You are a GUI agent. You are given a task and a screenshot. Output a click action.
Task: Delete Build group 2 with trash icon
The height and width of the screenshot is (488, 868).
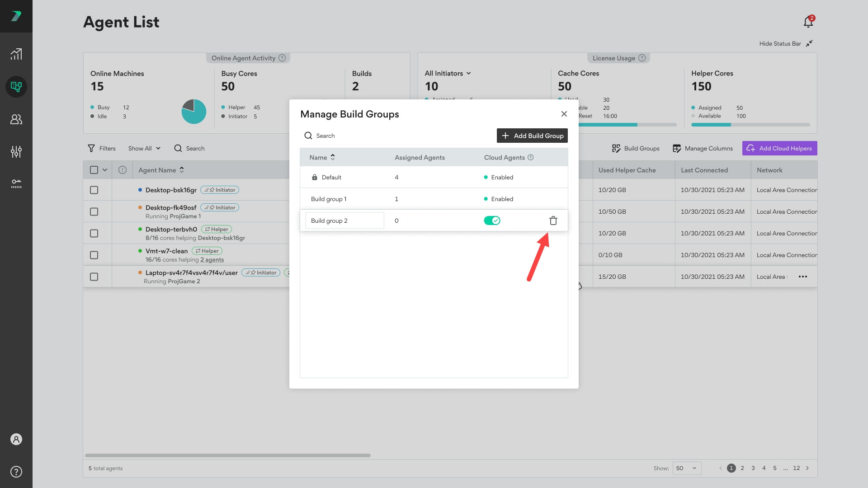(553, 221)
